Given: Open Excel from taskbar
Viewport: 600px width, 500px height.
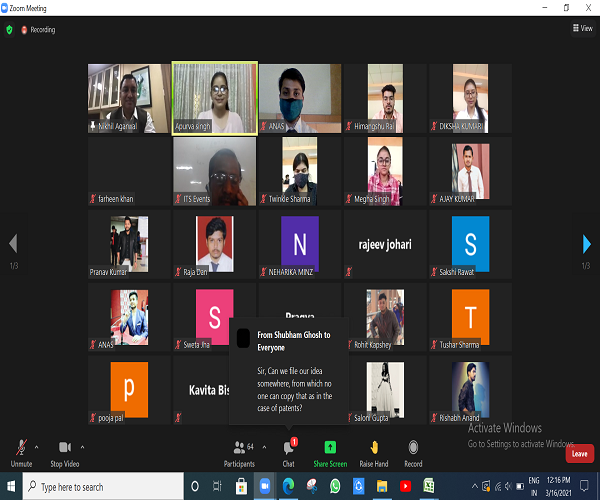Looking at the screenshot, I should [429, 486].
